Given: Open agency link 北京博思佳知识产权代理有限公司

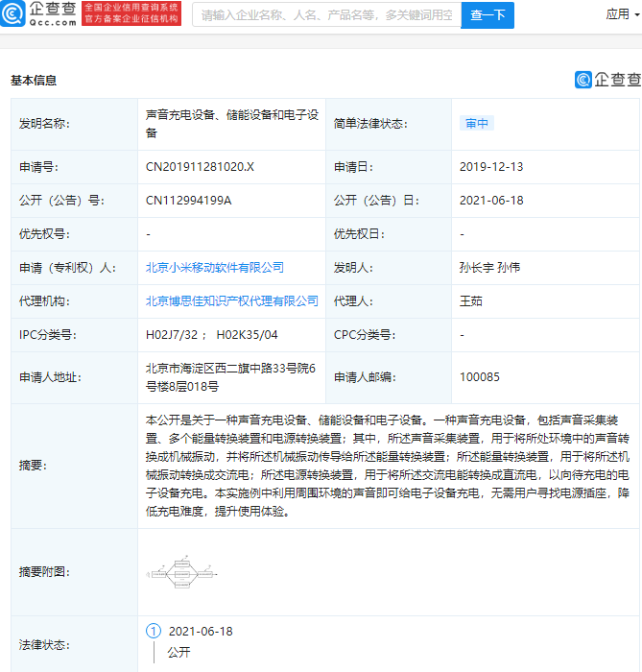Looking at the screenshot, I should click(231, 301).
